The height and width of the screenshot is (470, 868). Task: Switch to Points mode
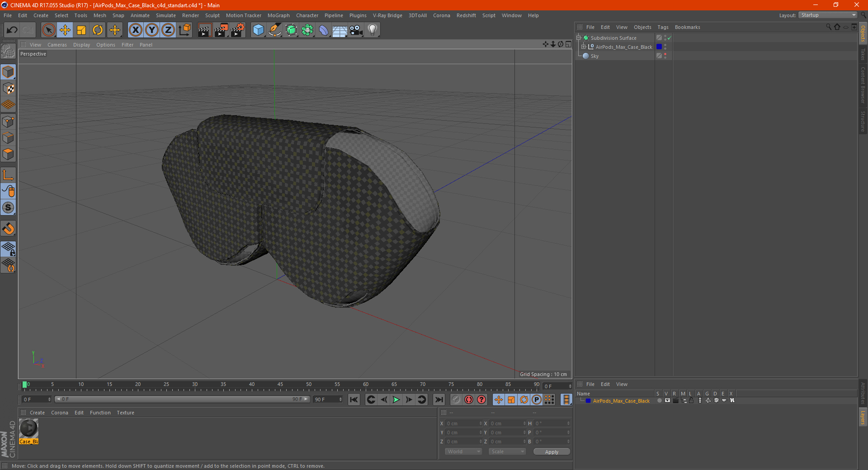tap(8, 122)
